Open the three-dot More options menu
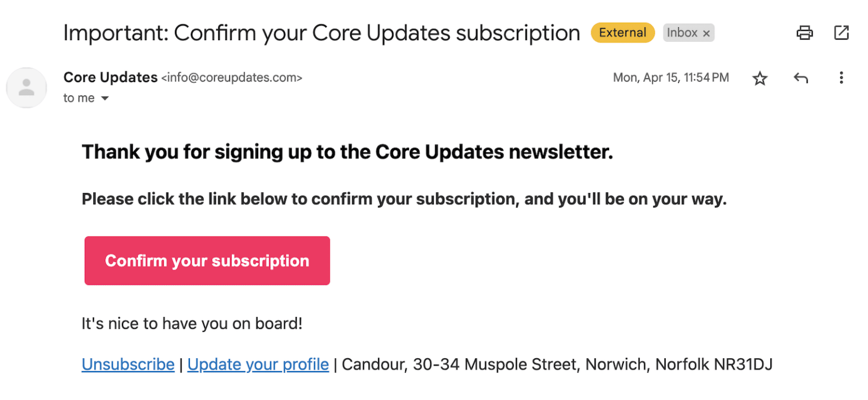 (x=841, y=78)
